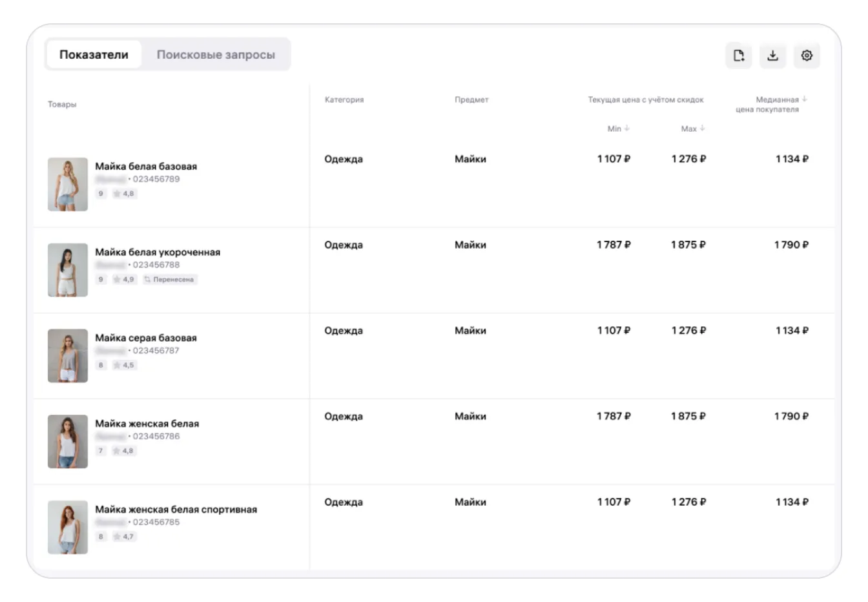Open product Майка белая базовая
Viewport: 868px width, 602px height.
point(146,167)
